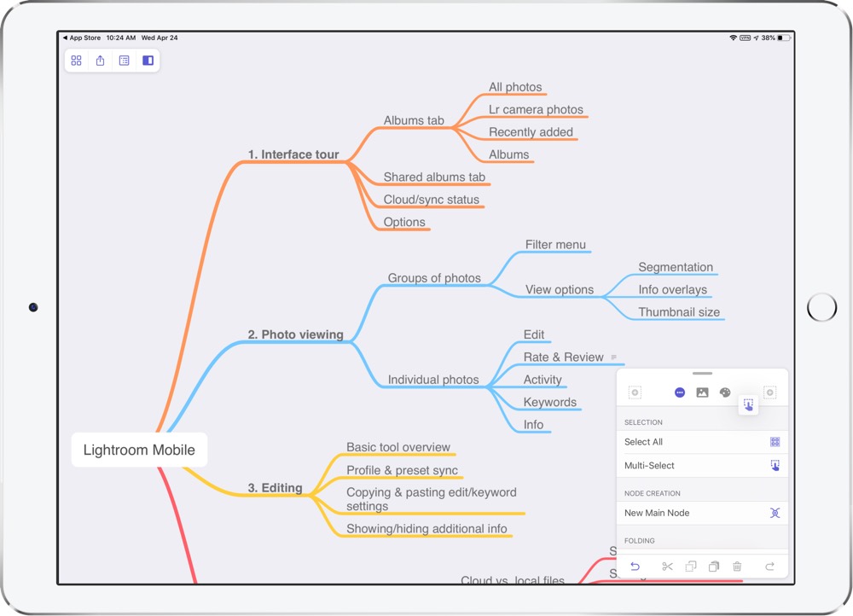
Task: Select the orange Albums leaf node
Action: (508, 154)
